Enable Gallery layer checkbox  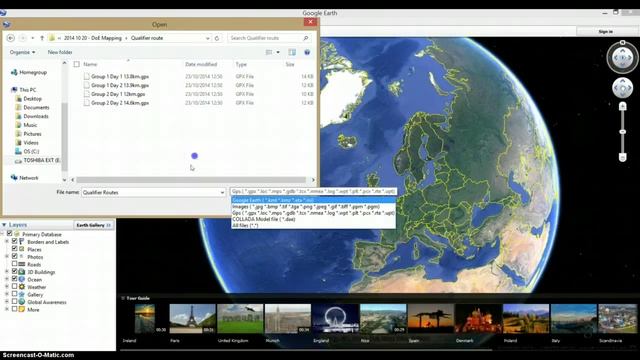(14, 294)
